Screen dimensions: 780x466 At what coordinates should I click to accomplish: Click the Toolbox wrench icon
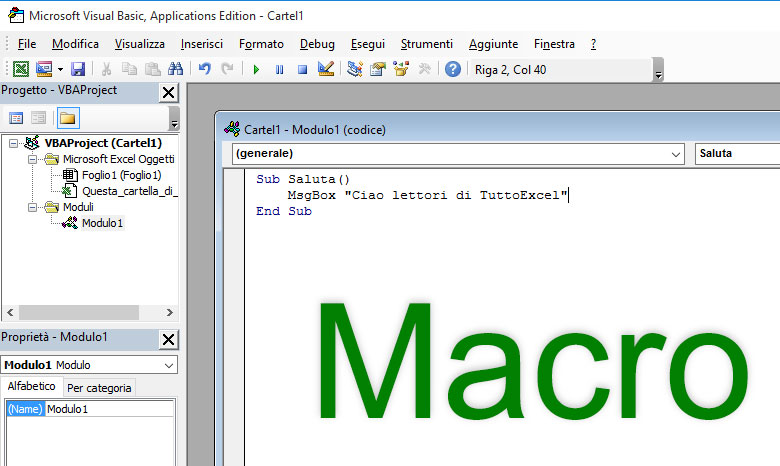pyautogui.click(x=424, y=69)
